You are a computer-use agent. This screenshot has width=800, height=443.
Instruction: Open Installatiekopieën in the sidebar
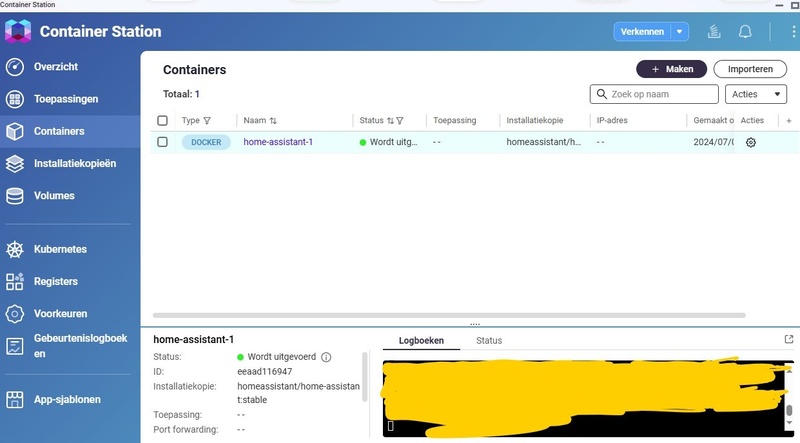coord(74,163)
